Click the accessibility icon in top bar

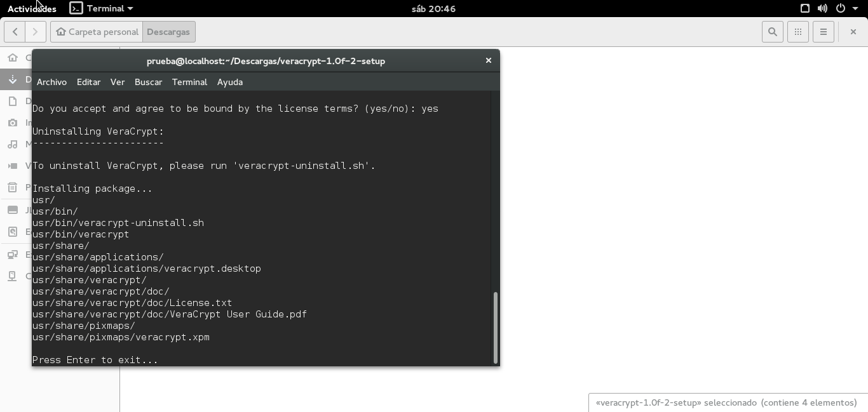pyautogui.click(x=804, y=9)
